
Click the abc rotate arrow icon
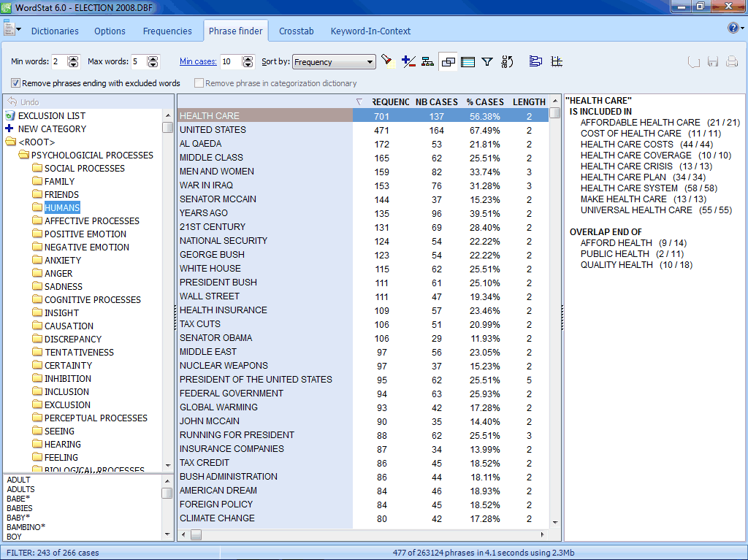[508, 61]
